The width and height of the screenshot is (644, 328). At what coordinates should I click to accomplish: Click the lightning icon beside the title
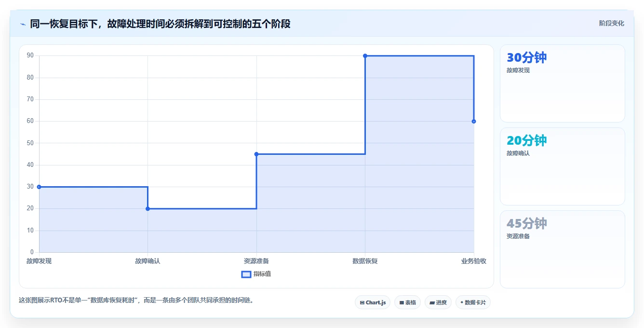coord(23,24)
